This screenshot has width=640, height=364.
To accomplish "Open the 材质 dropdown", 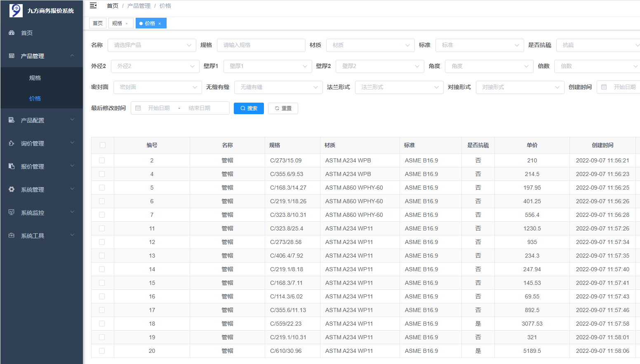I will pyautogui.click(x=370, y=45).
